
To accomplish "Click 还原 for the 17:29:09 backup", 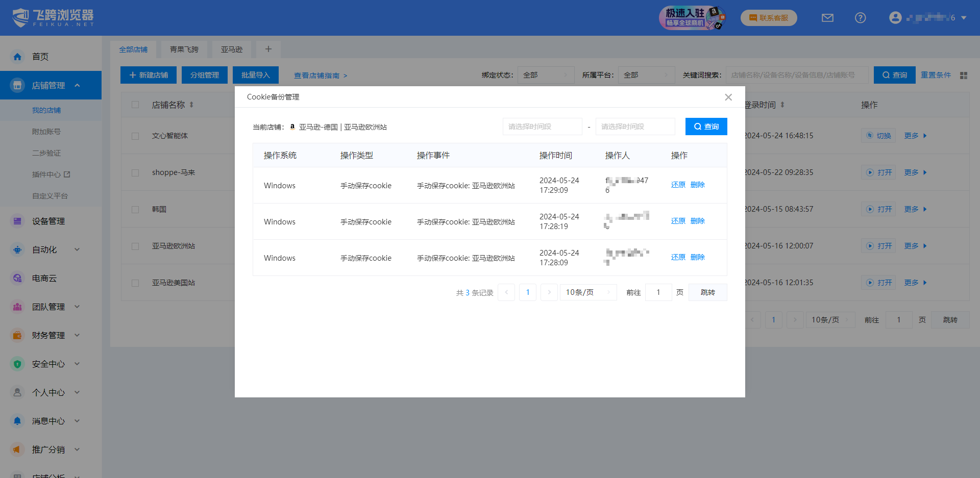I will [678, 185].
